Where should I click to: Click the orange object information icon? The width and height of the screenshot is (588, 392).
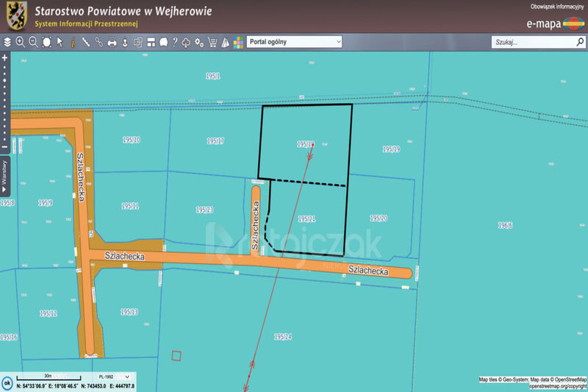pos(73,42)
